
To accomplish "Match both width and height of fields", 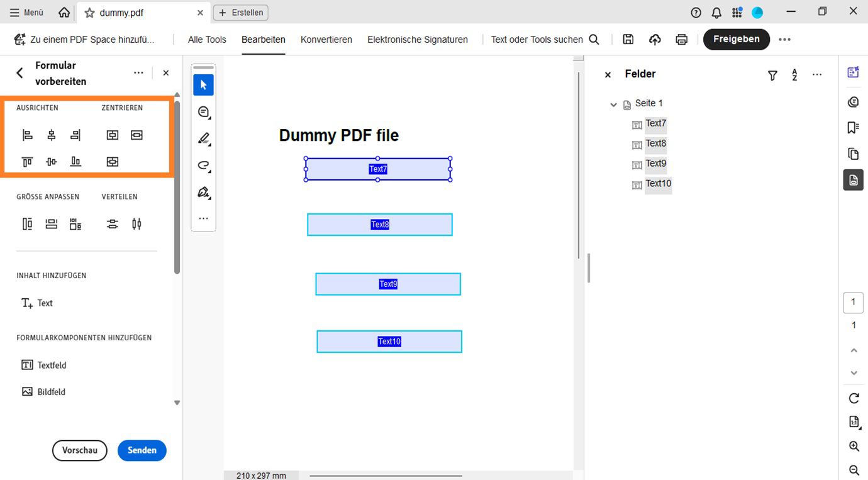I will pos(75,224).
